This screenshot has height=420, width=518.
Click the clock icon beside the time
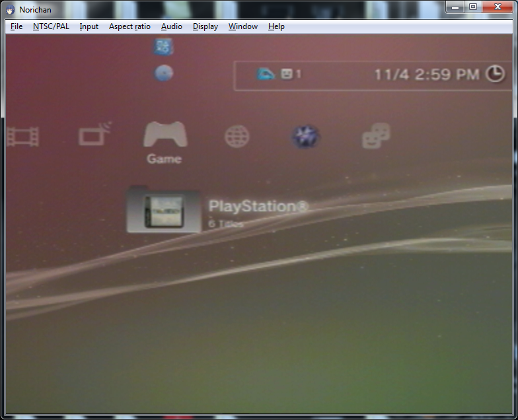494,75
